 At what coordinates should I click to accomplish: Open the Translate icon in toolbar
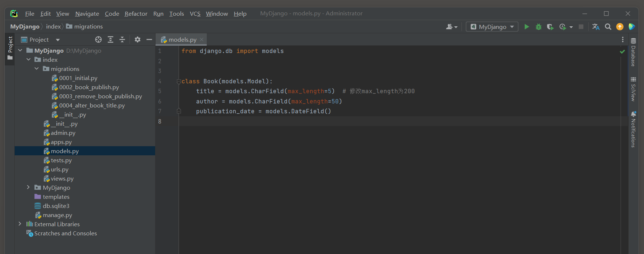(x=596, y=27)
